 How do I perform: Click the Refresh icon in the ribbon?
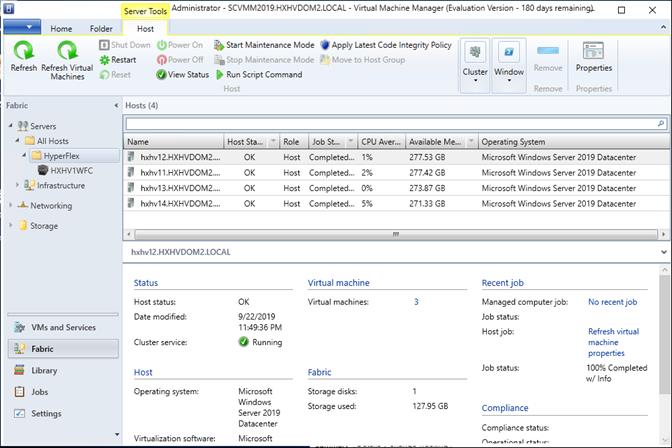pos(24,51)
